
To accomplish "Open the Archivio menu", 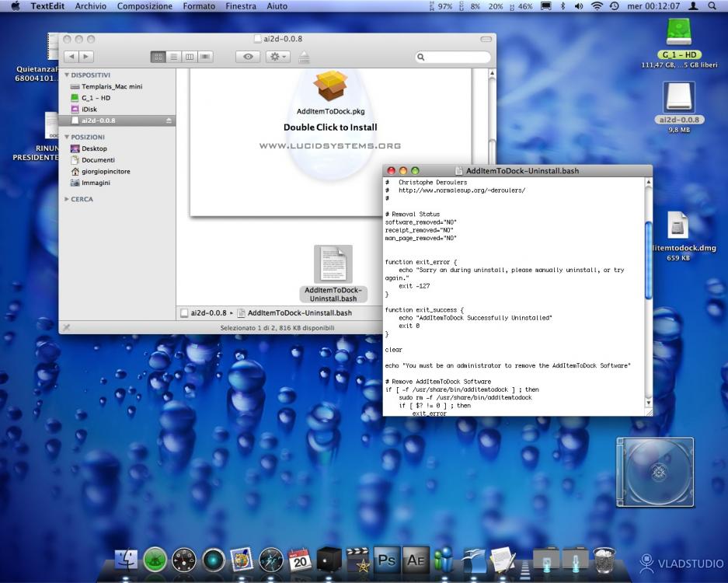I will coord(91,6).
